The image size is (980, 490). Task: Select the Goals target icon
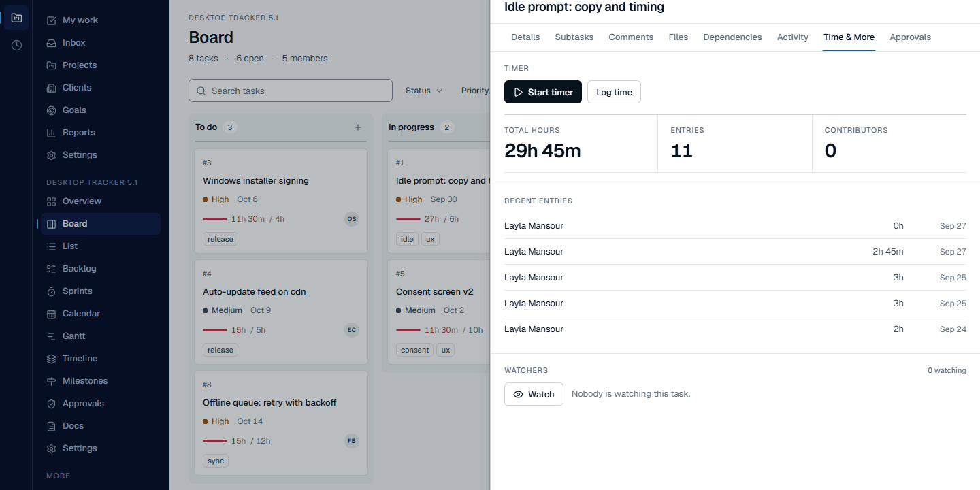pos(51,110)
